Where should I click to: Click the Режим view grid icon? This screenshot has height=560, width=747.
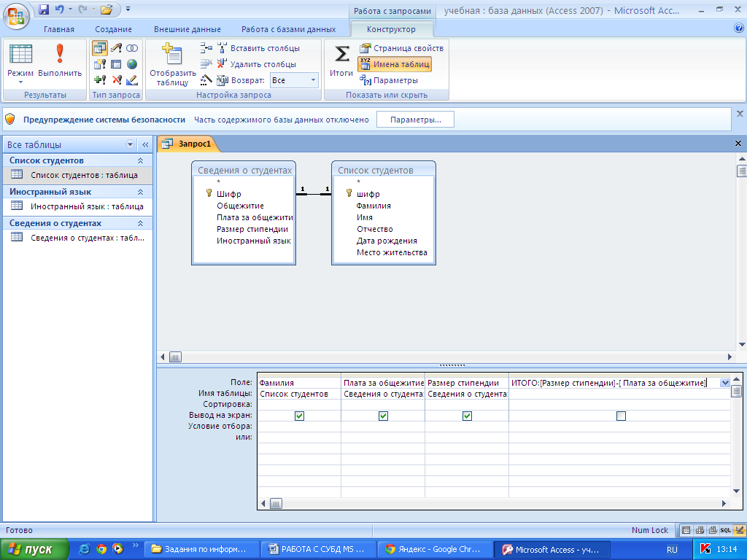pyautogui.click(x=20, y=54)
